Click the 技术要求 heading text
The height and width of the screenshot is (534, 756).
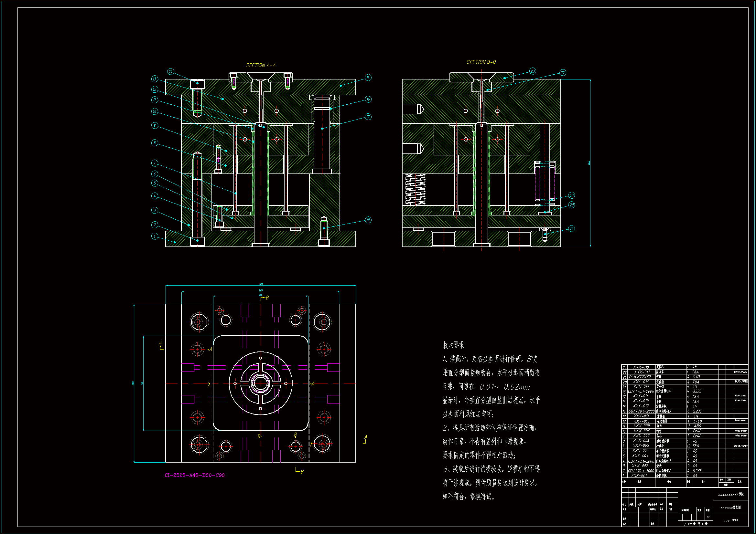coord(453,345)
